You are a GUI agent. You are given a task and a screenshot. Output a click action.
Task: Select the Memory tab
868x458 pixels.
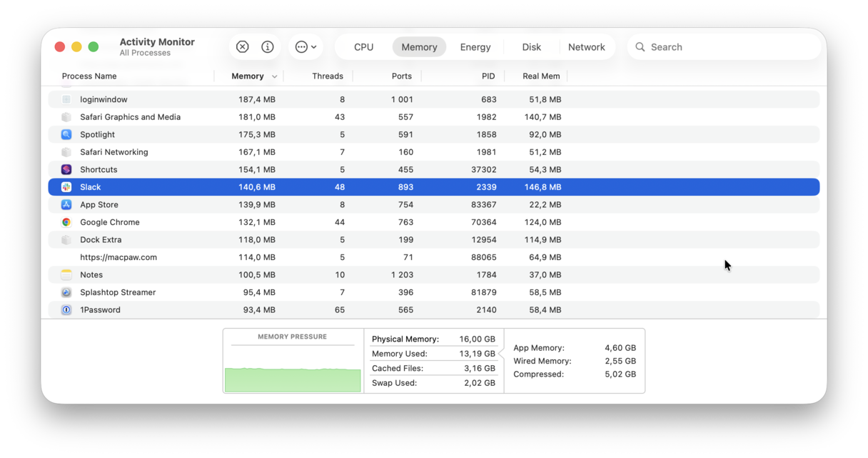point(419,47)
